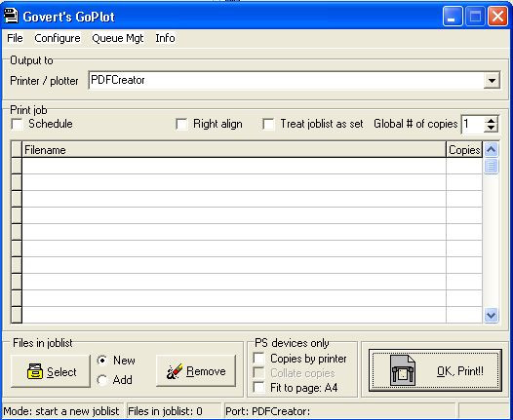
Task: Click the Copies column header
Action: [464, 150]
